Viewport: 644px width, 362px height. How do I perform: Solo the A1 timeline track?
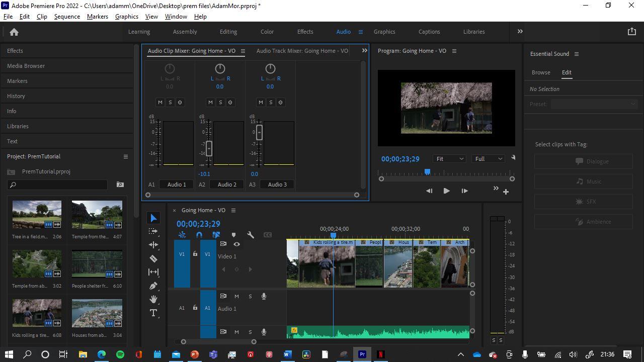pyautogui.click(x=250, y=296)
